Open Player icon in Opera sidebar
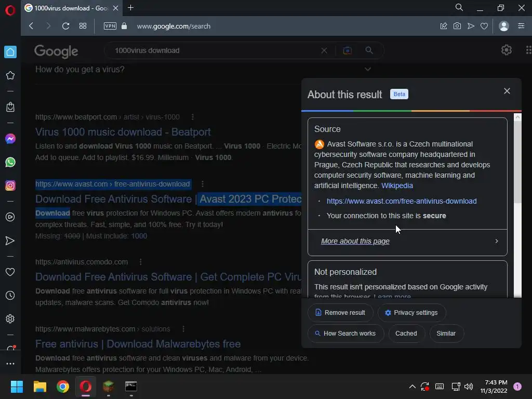This screenshot has width=532, height=399. 10,217
